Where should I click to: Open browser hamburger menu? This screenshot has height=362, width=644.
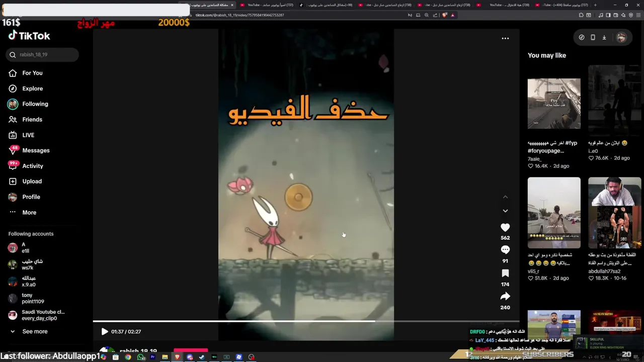(638, 15)
